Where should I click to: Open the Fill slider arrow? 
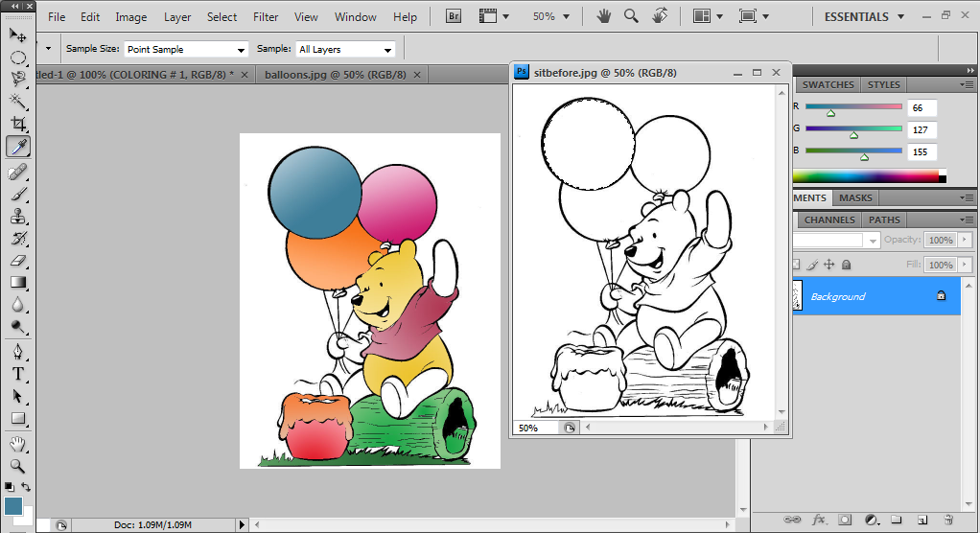965,265
